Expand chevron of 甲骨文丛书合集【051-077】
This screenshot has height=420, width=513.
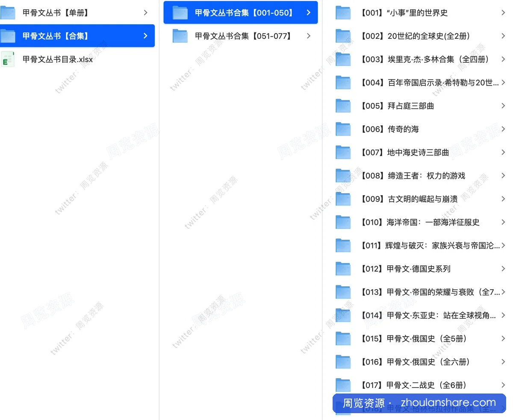point(309,36)
